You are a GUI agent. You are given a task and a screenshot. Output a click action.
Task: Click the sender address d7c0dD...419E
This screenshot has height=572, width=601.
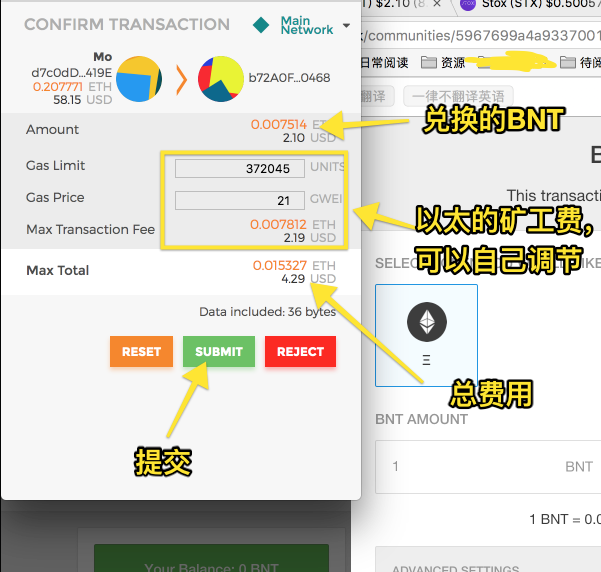pyautogui.click(x=72, y=72)
